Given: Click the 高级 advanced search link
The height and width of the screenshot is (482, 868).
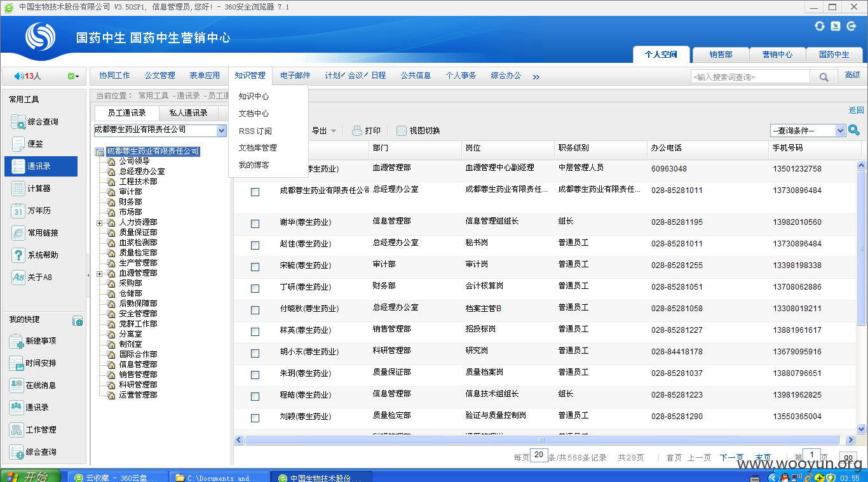Looking at the screenshot, I should tap(852, 76).
